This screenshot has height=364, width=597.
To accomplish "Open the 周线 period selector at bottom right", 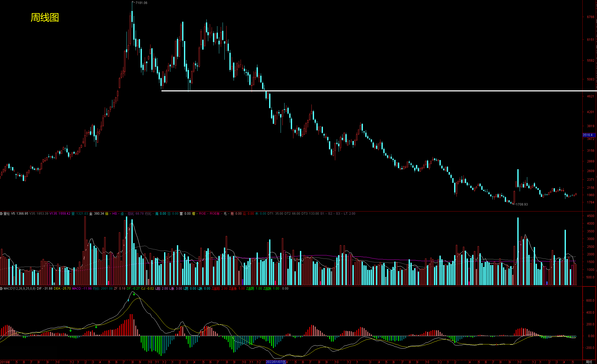I will pos(589,362).
